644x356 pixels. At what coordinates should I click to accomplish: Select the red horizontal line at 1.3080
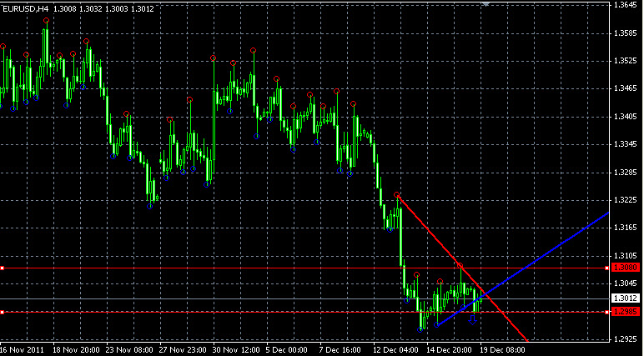click(304, 268)
